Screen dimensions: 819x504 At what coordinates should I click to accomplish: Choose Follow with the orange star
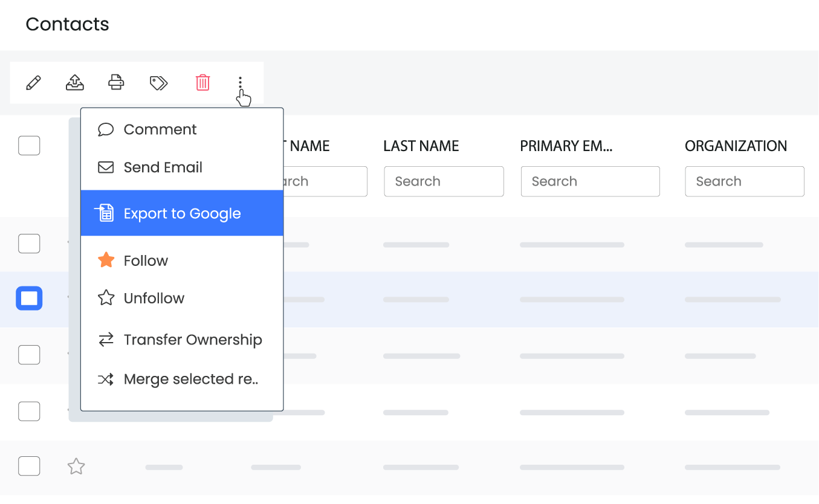pos(146,260)
